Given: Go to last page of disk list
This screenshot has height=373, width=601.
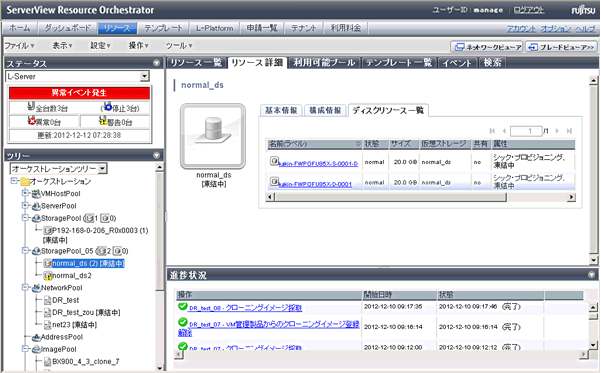Looking at the screenshot, I should [x=570, y=131].
